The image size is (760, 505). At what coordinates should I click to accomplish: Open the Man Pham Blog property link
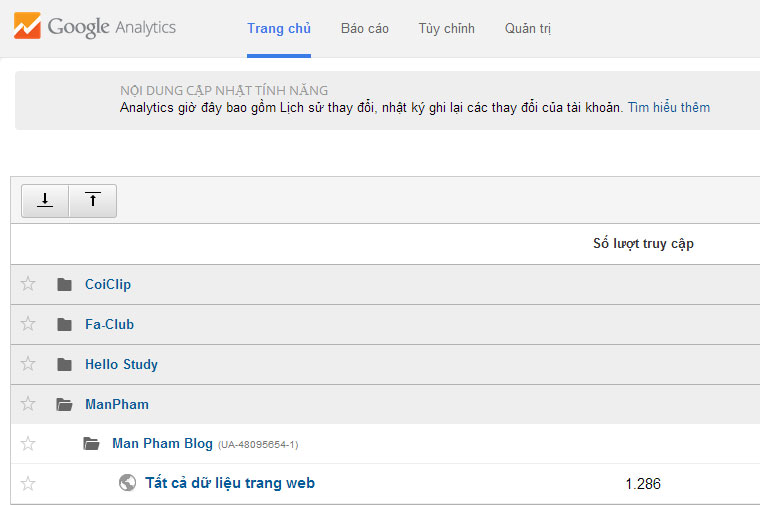[x=162, y=443]
